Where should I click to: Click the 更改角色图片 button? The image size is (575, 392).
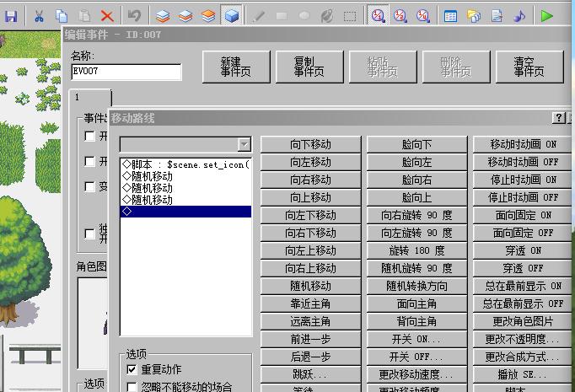pos(523,321)
